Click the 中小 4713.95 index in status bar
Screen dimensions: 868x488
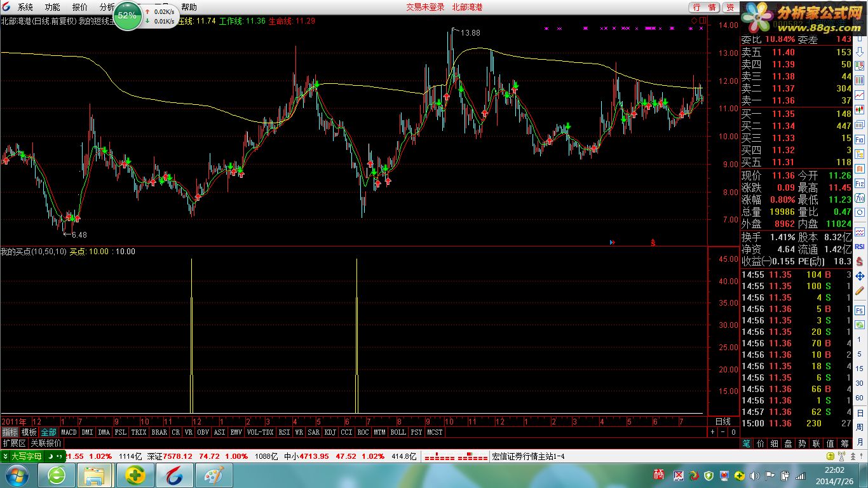click(306, 456)
